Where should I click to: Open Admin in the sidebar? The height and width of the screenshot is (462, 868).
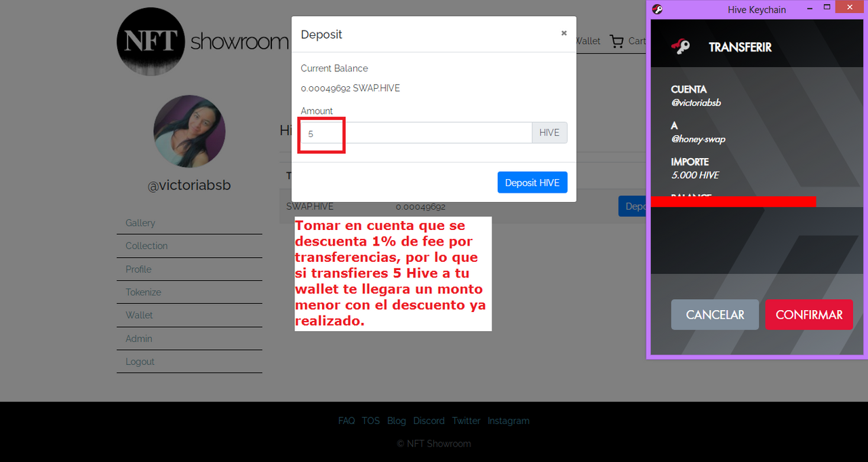coord(138,339)
